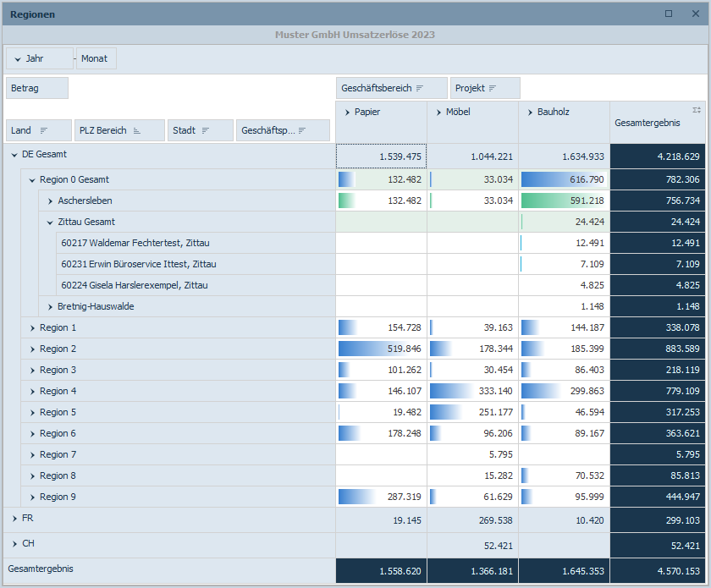
Task: Collapse the Zittau Gesamt group
Action: click(51, 223)
